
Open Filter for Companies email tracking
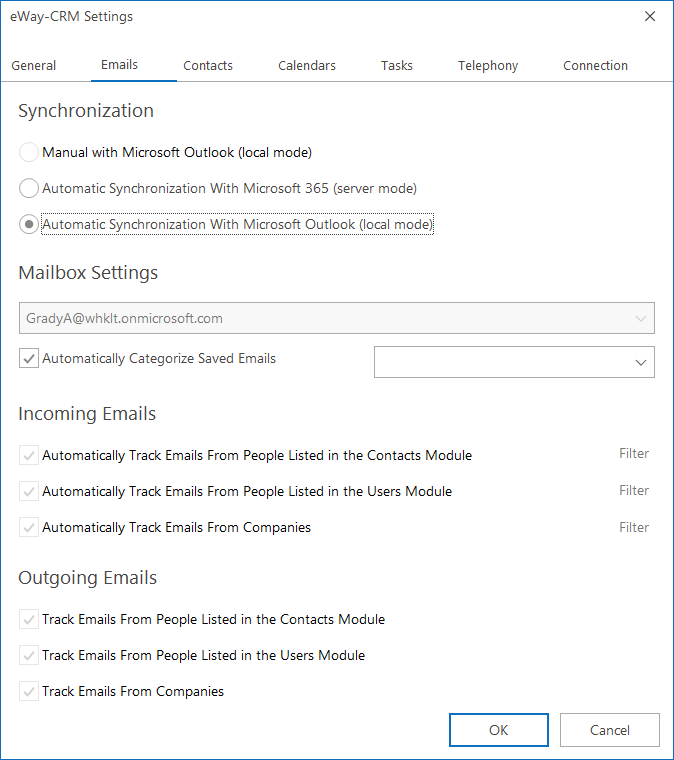pos(634,527)
